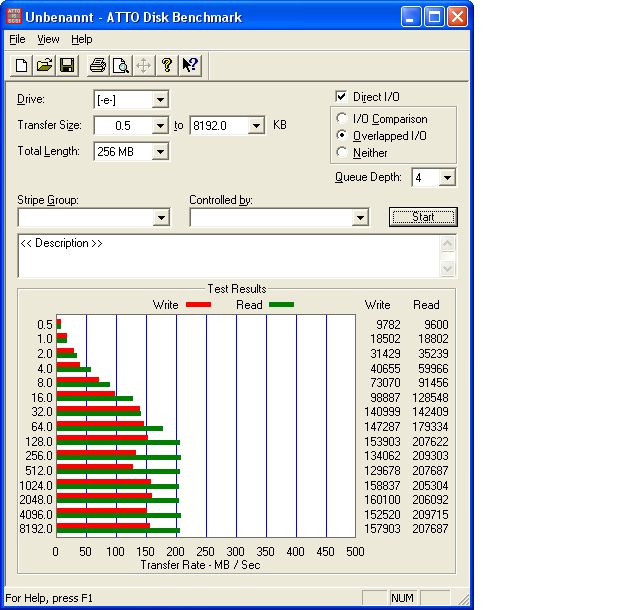Click the write value 153903

coord(382,442)
